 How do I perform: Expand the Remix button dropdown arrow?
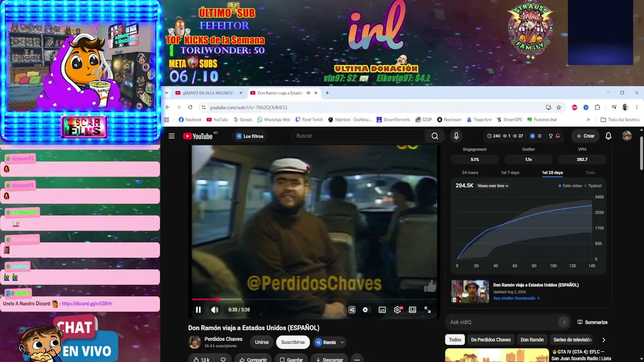(x=342, y=342)
